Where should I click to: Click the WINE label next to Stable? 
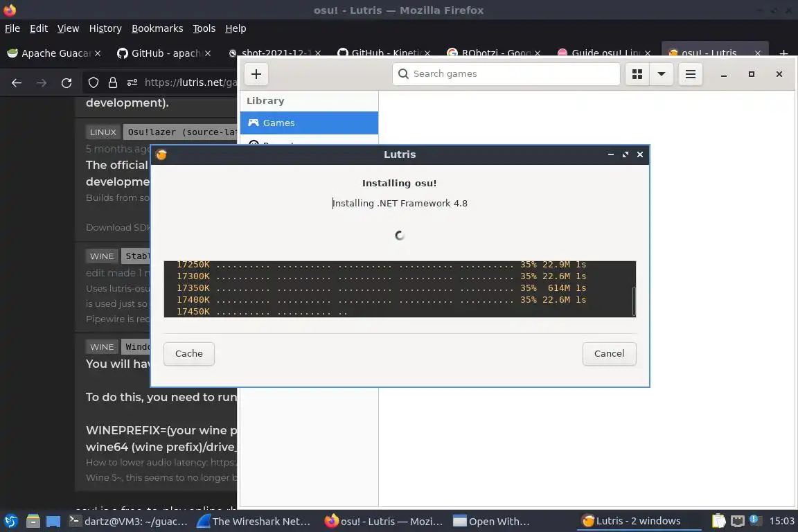point(102,256)
